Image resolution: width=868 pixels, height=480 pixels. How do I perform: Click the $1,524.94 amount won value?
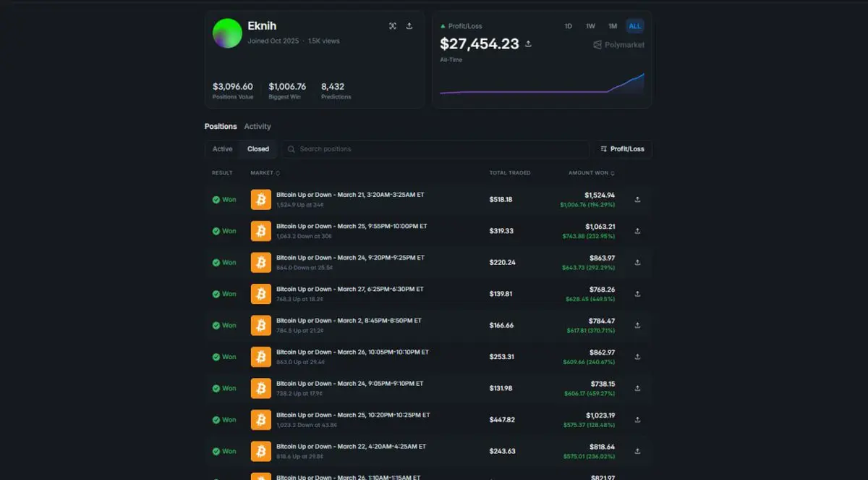[x=600, y=195]
